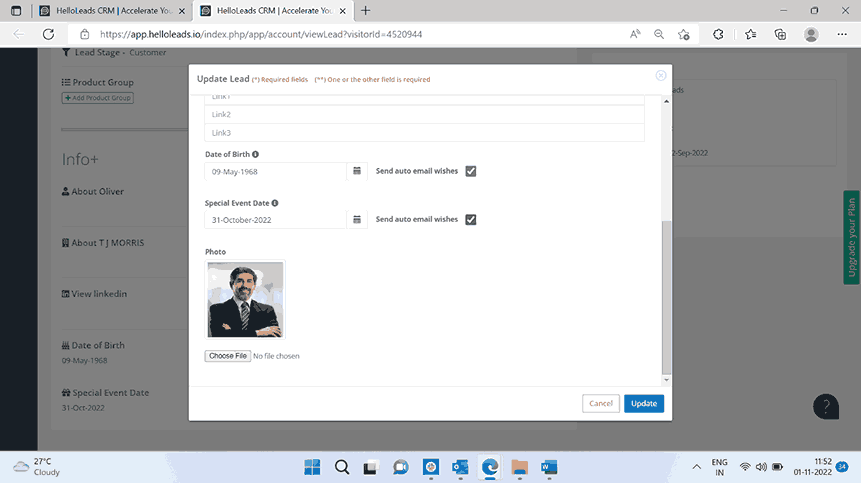Screen dimensions: 861x483
Task: Open the help question mark bubble
Action: pyautogui.click(x=826, y=407)
